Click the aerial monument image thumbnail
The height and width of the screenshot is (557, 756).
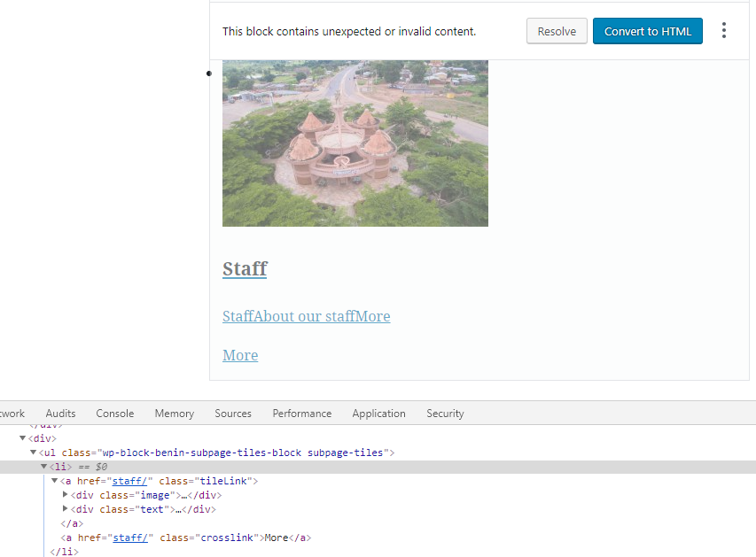[x=355, y=143]
